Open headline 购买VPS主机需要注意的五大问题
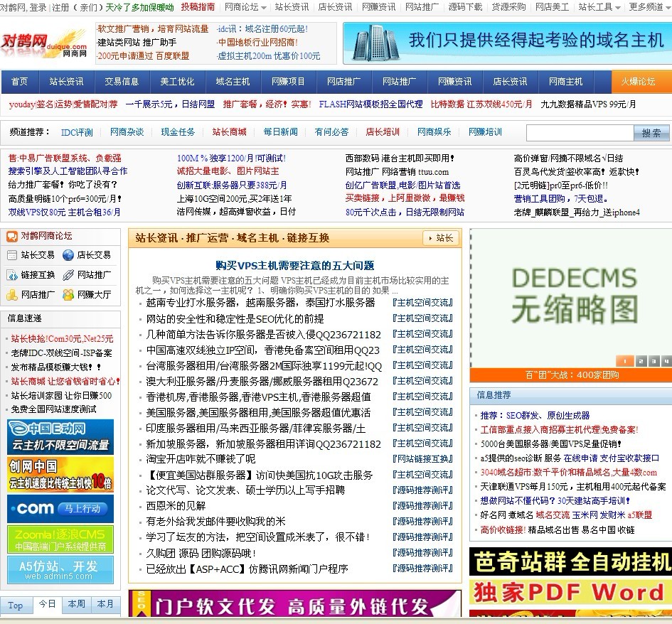 295,266
